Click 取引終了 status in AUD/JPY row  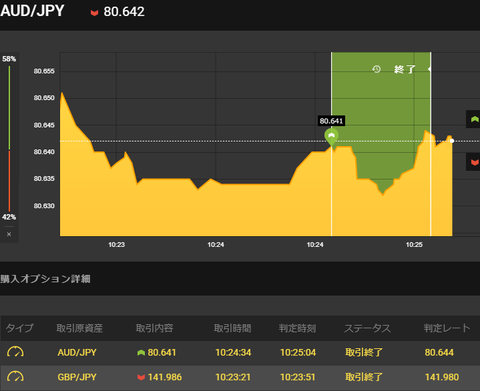pos(364,352)
